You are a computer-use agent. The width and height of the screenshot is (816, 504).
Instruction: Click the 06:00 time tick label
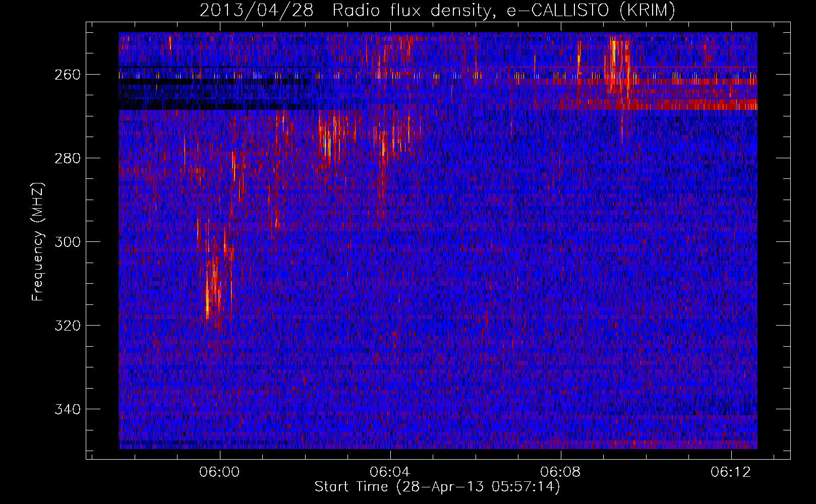(x=219, y=472)
